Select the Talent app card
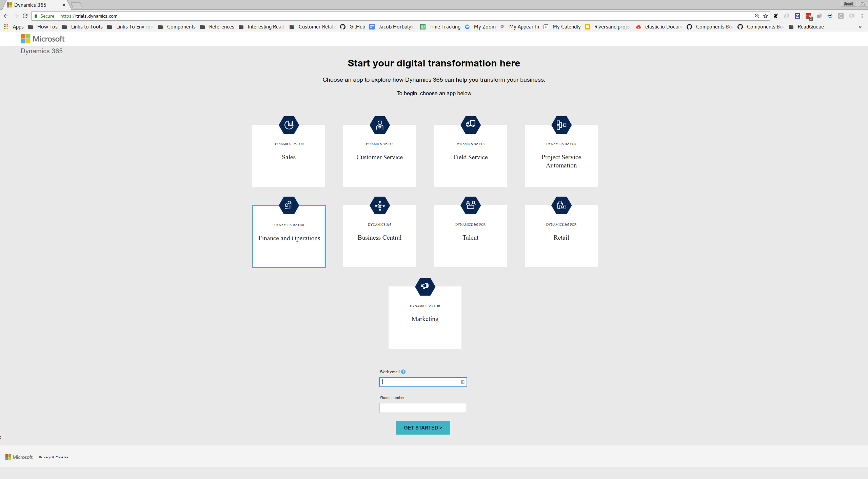 [470, 236]
